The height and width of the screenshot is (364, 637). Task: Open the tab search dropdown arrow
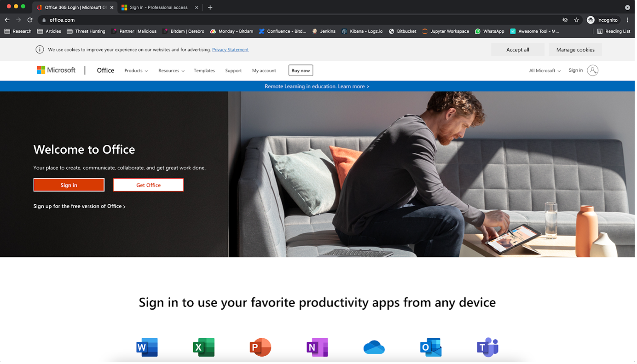(x=630, y=8)
